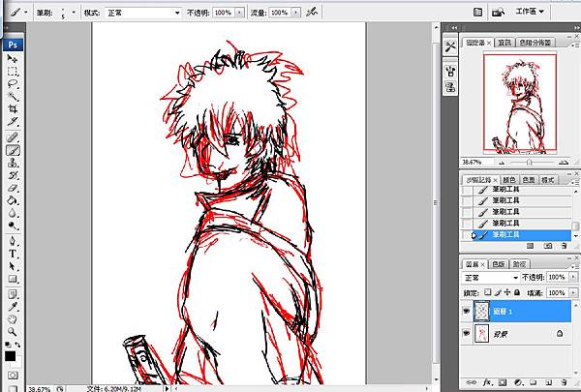This screenshot has width=581, height=392.
Task: Delete current history state
Action: click(564, 246)
